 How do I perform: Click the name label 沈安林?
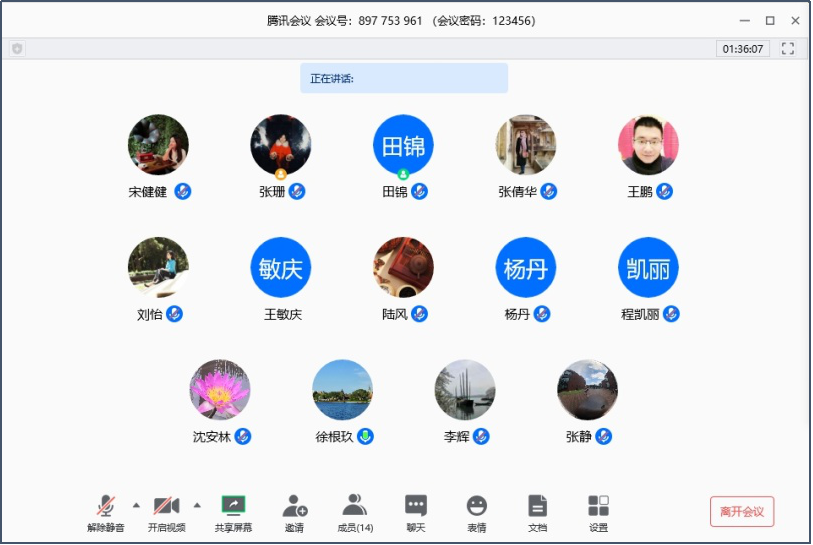pyautogui.click(x=212, y=437)
